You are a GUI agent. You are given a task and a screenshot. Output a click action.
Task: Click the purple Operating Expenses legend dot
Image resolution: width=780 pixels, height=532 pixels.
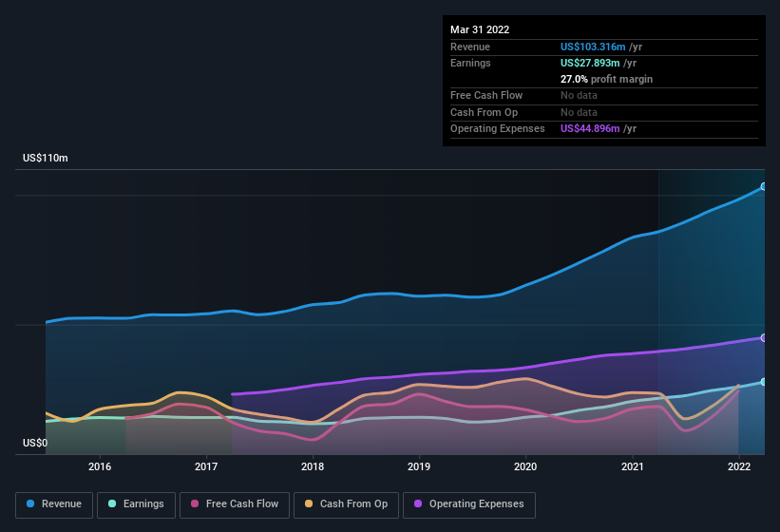pos(418,503)
